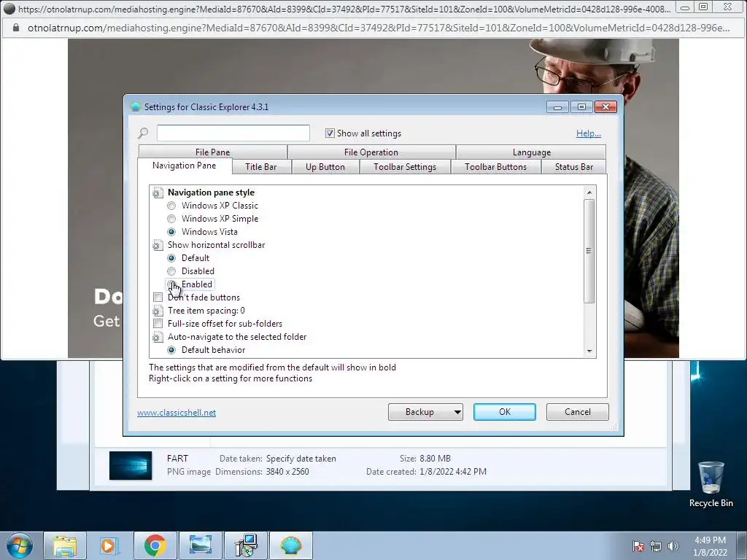Switch to Google Chrome in the taskbar
The height and width of the screenshot is (560, 747).
pos(155,545)
